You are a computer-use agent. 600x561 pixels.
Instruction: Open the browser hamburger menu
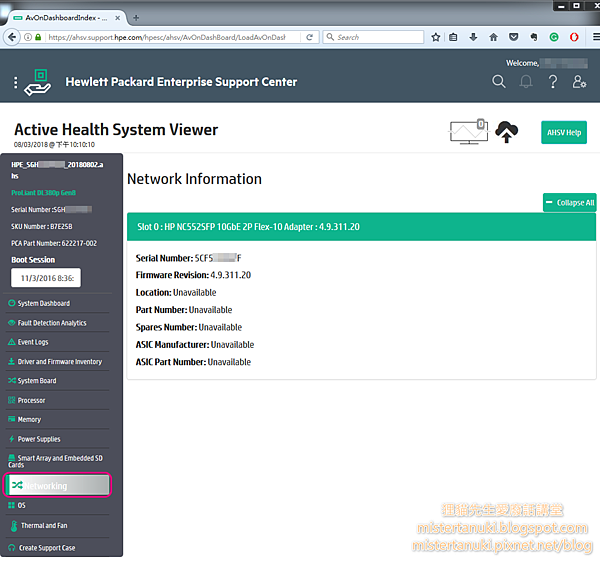(596, 37)
